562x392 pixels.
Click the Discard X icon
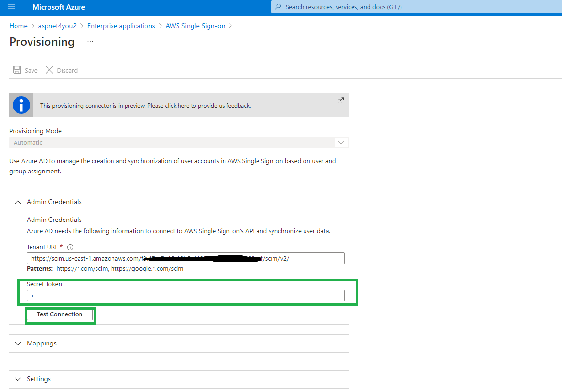coord(49,70)
